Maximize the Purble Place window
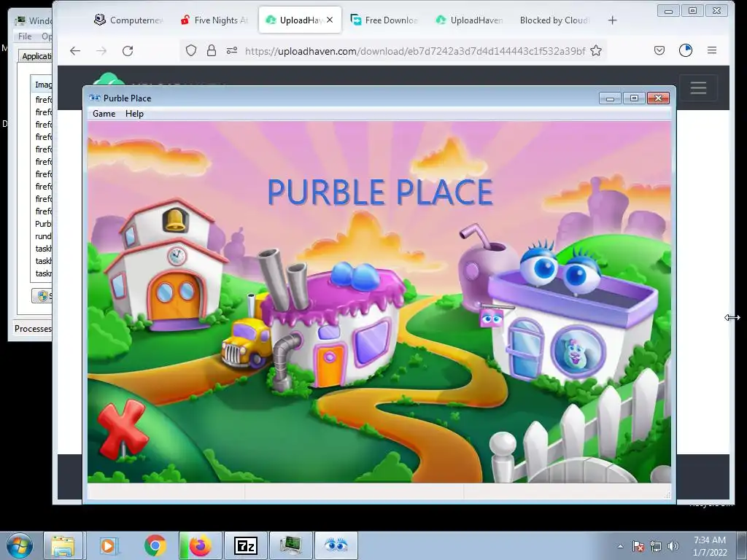 pos(634,98)
